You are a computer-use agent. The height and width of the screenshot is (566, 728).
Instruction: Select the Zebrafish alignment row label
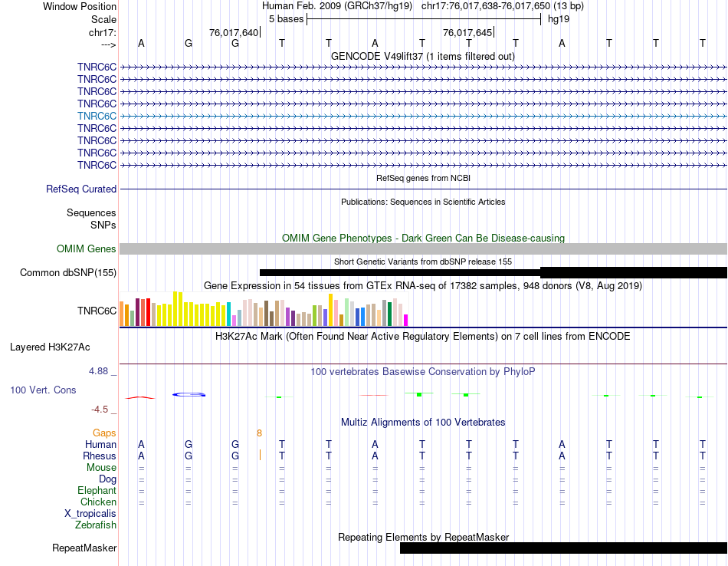click(x=96, y=525)
